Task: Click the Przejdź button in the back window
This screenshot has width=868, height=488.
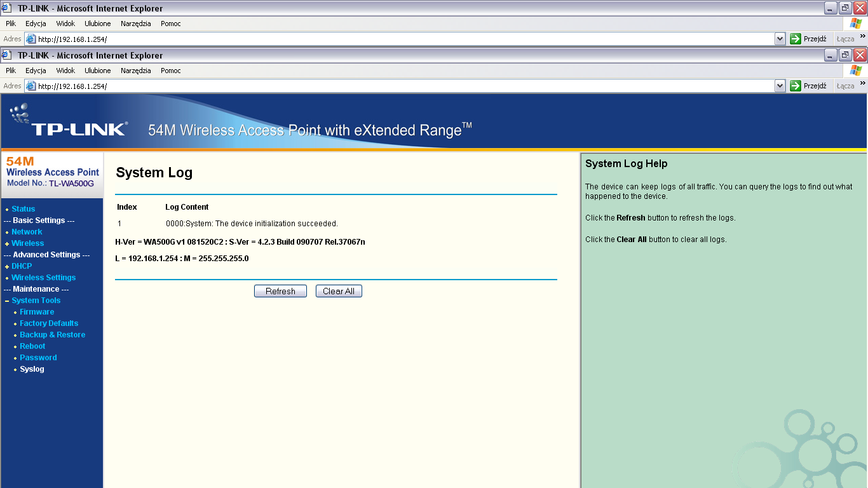Action: click(x=809, y=39)
